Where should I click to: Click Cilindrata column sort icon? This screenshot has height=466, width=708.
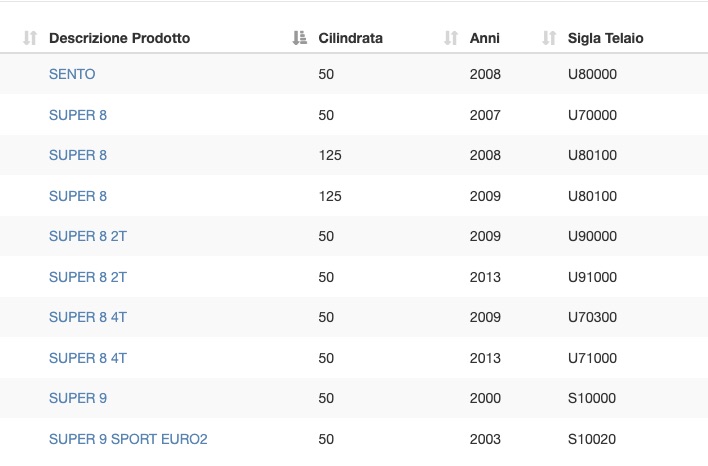(x=299, y=38)
